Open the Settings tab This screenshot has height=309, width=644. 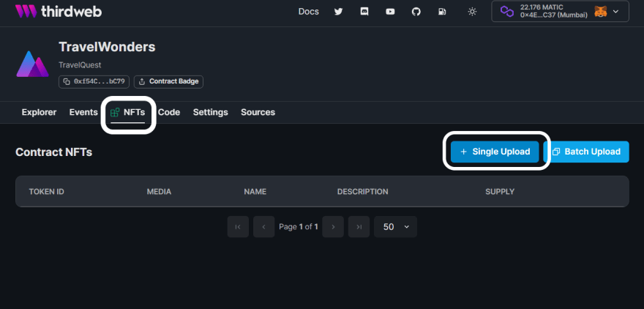pyautogui.click(x=210, y=112)
